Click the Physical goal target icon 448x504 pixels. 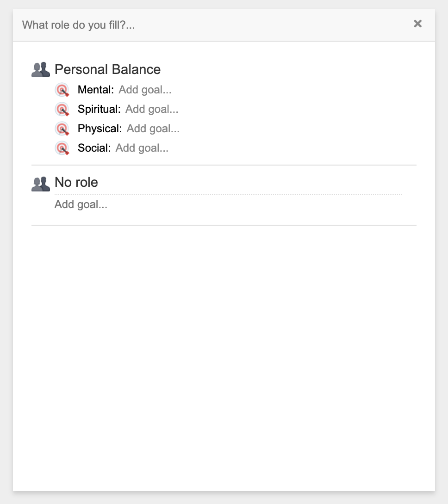tap(62, 129)
